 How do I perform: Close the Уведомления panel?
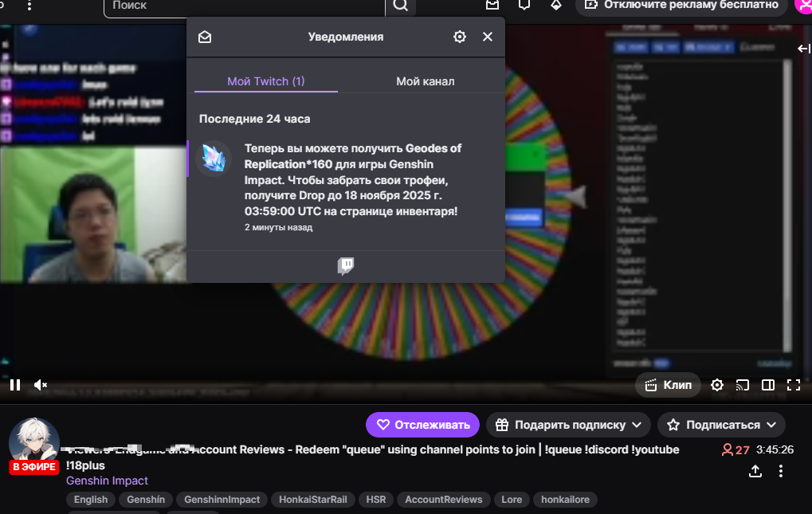click(x=488, y=37)
